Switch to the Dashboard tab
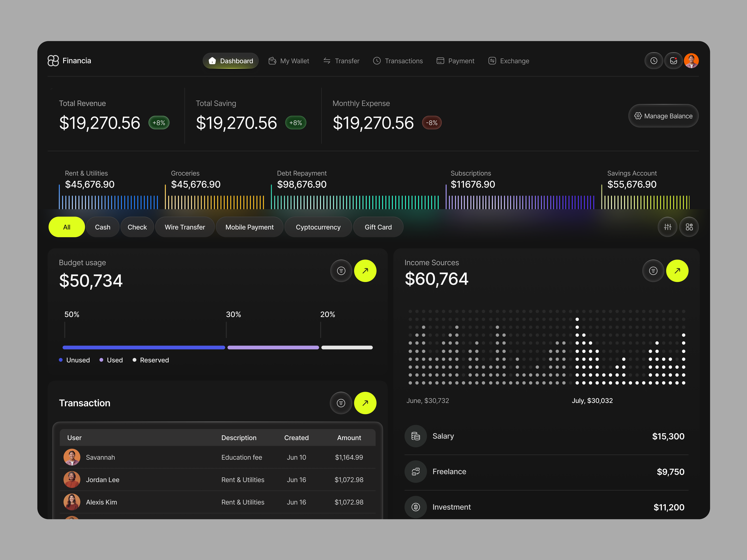747x560 pixels. [231, 61]
